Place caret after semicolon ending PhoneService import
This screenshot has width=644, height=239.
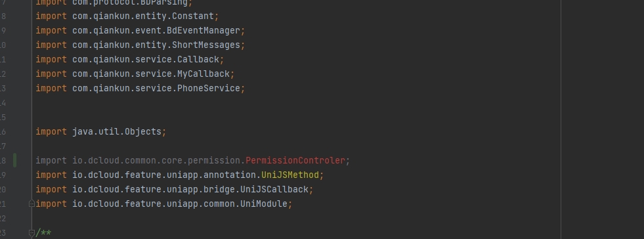click(246, 88)
